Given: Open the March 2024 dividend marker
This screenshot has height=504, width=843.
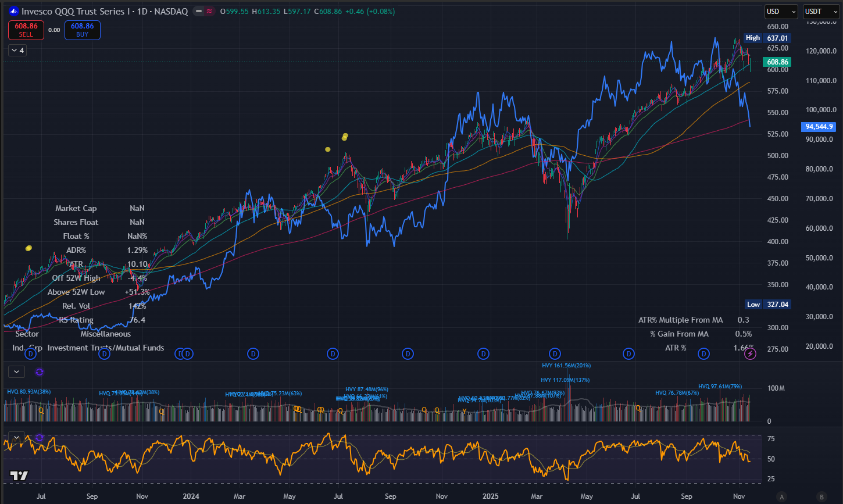Looking at the screenshot, I should (253, 353).
